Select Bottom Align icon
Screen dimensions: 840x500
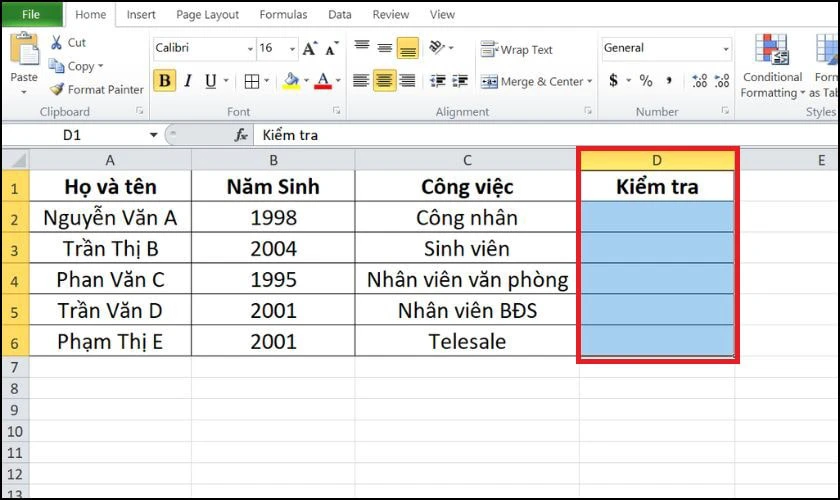tap(408, 48)
